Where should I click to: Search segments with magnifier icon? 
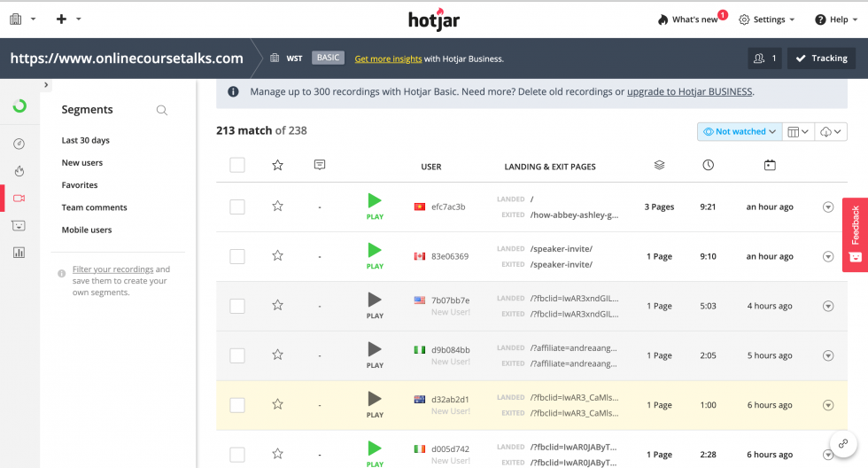pyautogui.click(x=161, y=110)
